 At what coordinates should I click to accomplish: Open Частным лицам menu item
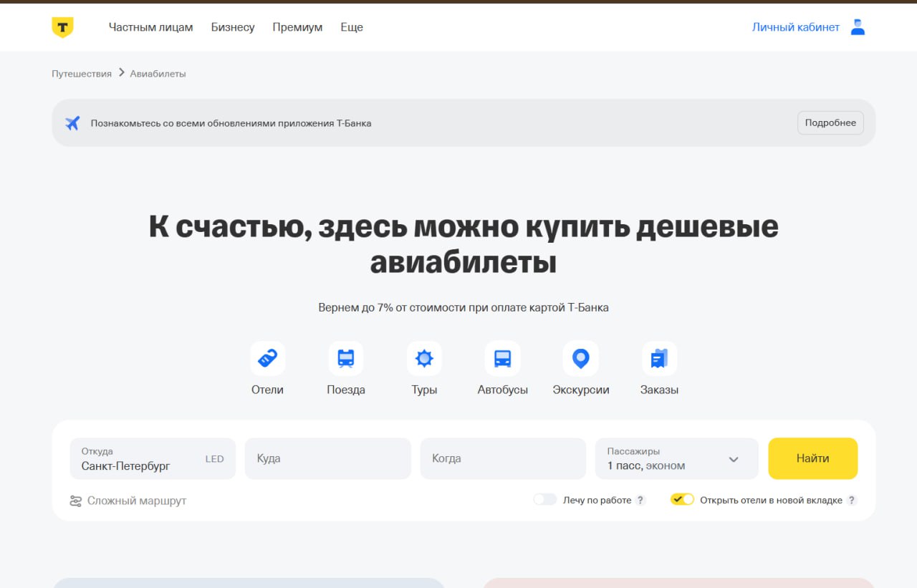(x=151, y=27)
